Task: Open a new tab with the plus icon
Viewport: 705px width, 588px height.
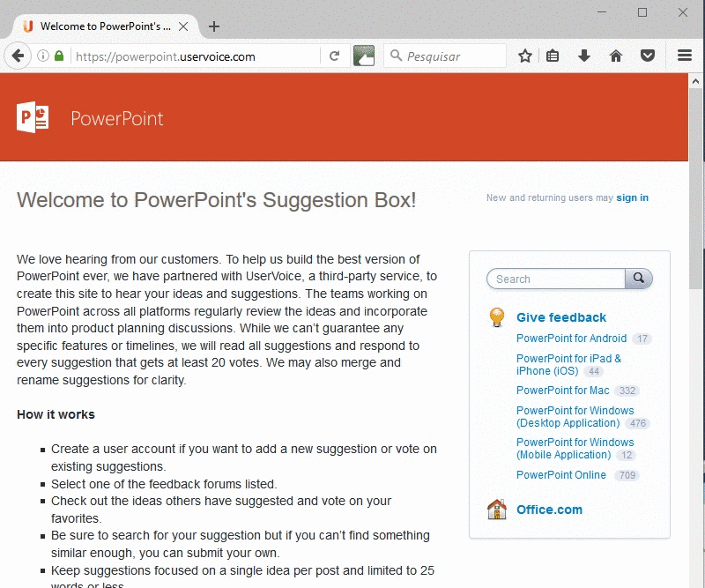Action: click(214, 26)
